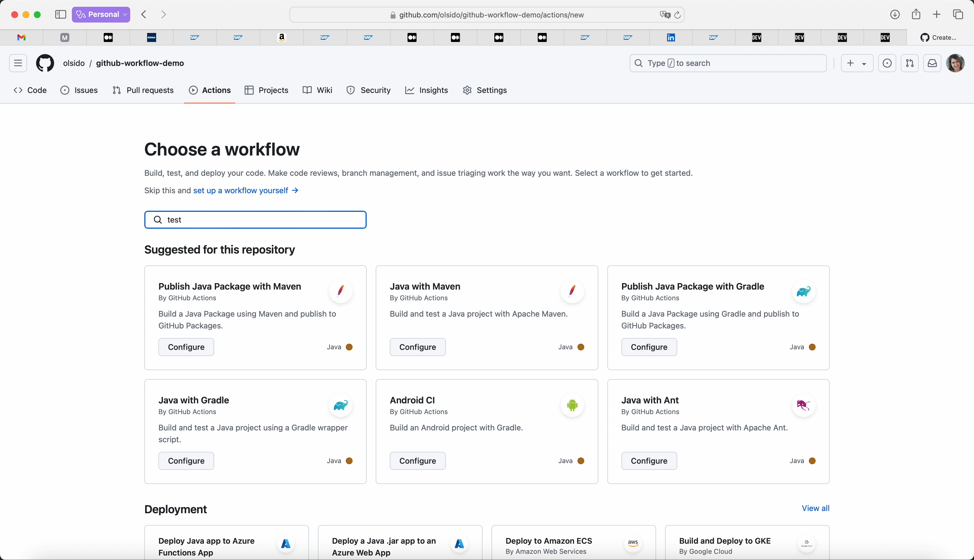The width and height of the screenshot is (974, 560).
Task: Open the pull requests header icon
Action: tap(909, 63)
